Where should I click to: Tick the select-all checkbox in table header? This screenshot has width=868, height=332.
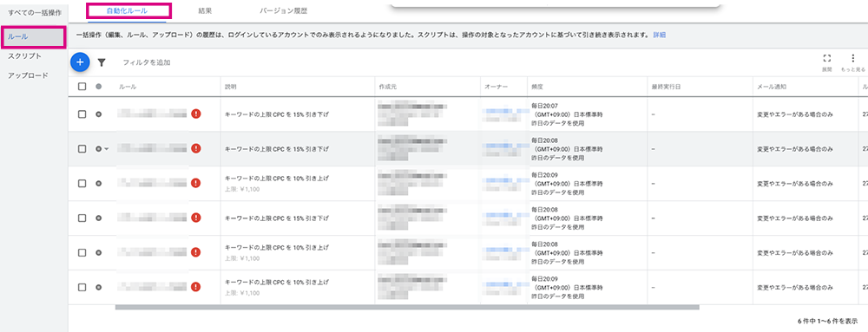pos(82,87)
